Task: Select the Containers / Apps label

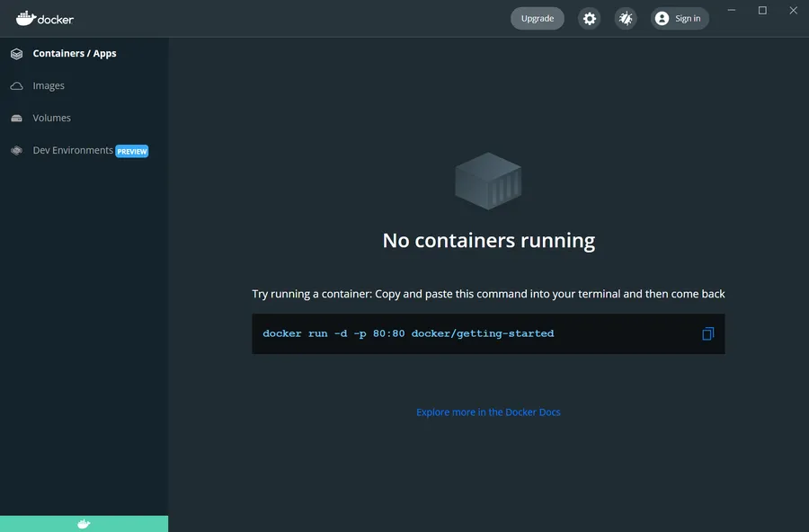Action: [x=75, y=54]
